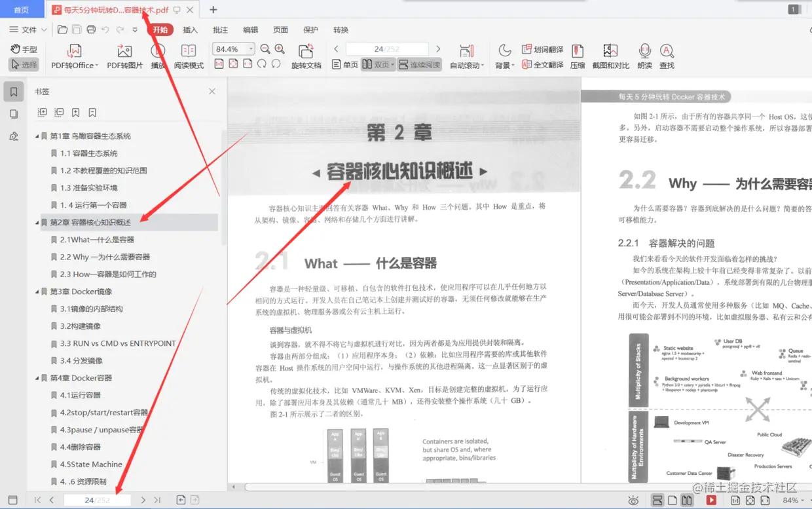Switch to the 保护 ribbon tab
Screen dimensions: 812x509
point(310,29)
